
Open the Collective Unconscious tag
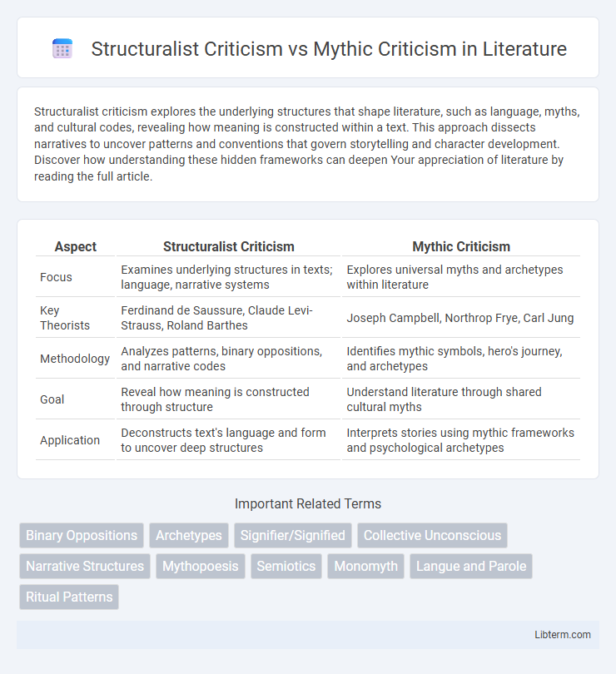point(432,535)
